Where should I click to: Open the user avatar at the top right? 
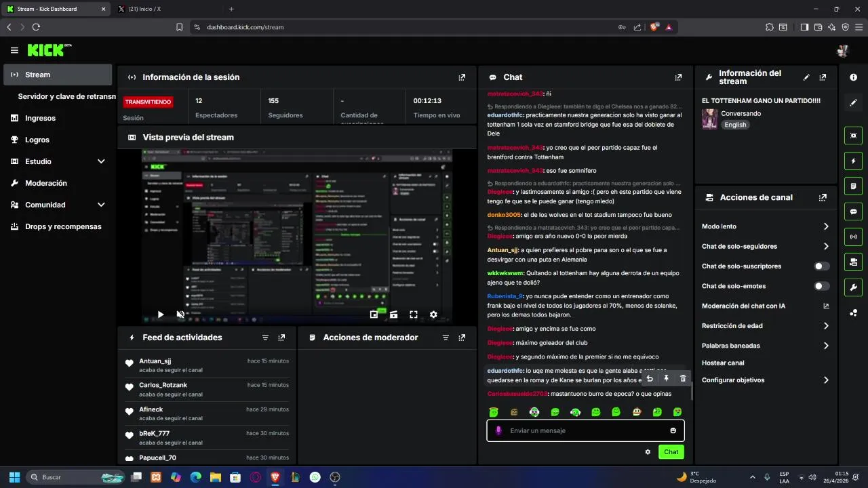point(843,50)
